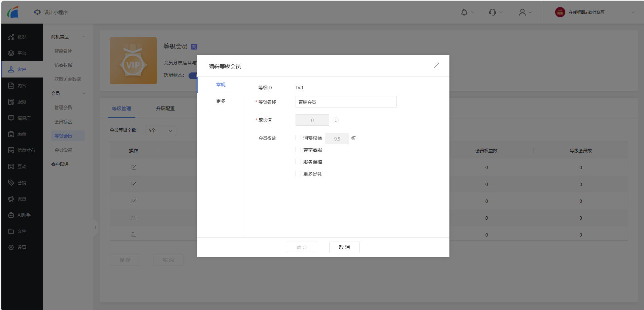Select the 营销 marketing sidebar icon
The height and width of the screenshot is (310, 644).
pyautogui.click(x=21, y=182)
